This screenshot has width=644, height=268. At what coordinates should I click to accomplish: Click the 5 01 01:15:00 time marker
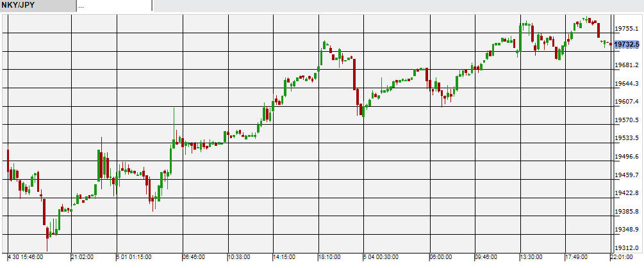134,257
